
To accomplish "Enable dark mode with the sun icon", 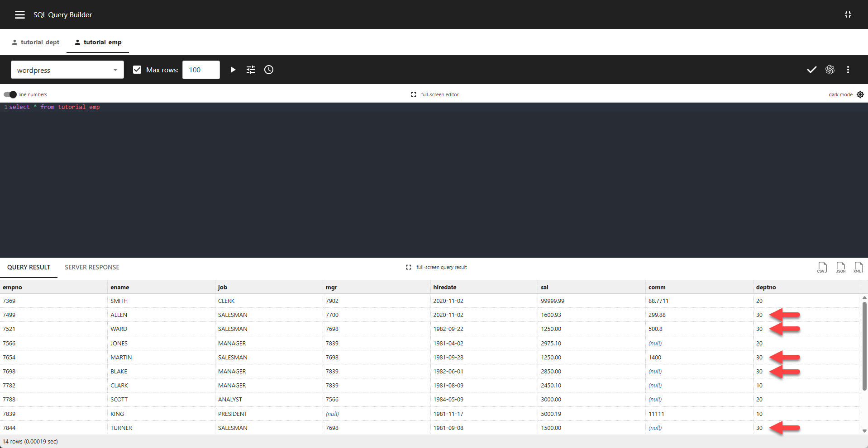I will [x=860, y=94].
